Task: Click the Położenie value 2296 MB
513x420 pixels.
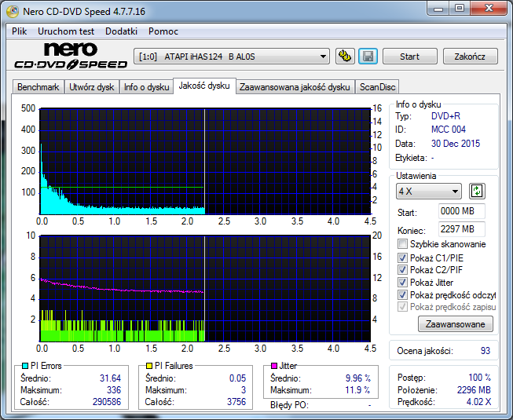Action: pos(474,390)
